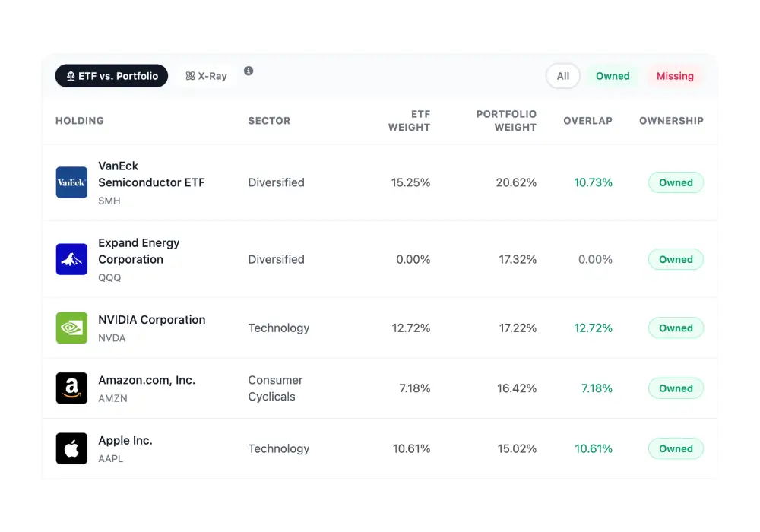Click the VanEck Semiconductor ETF logo icon
This screenshot has height=532, width=760.
71,182
